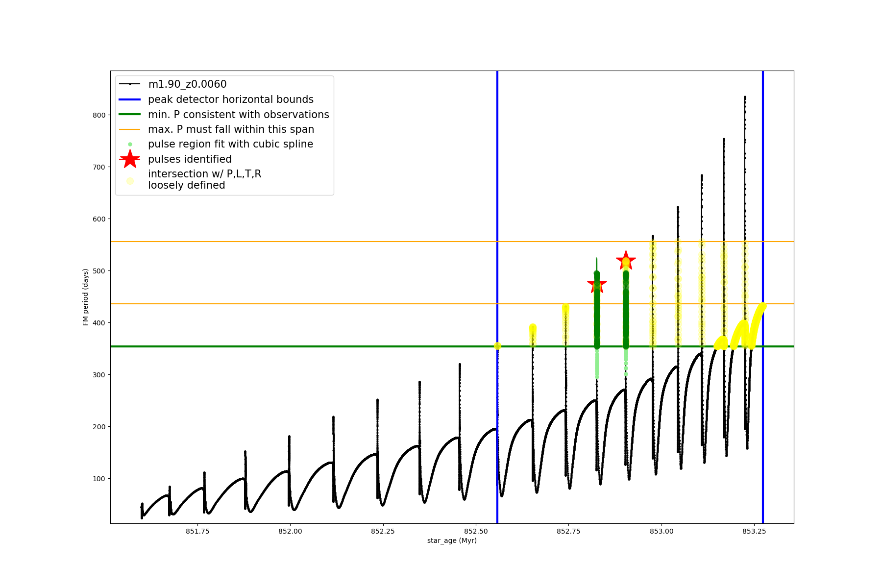The height and width of the screenshot is (588, 882).
Task: Click the green line swatch in legend
Action: click(x=130, y=115)
